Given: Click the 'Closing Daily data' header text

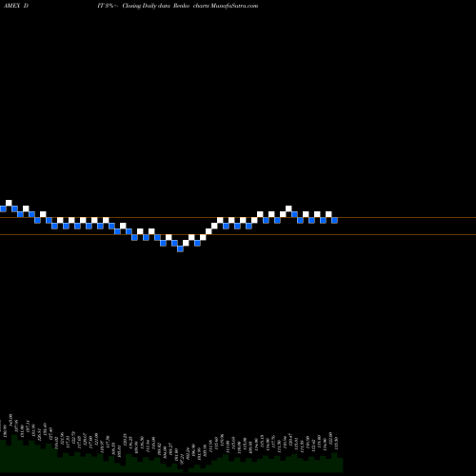Looking at the screenshot, I should [147, 6].
